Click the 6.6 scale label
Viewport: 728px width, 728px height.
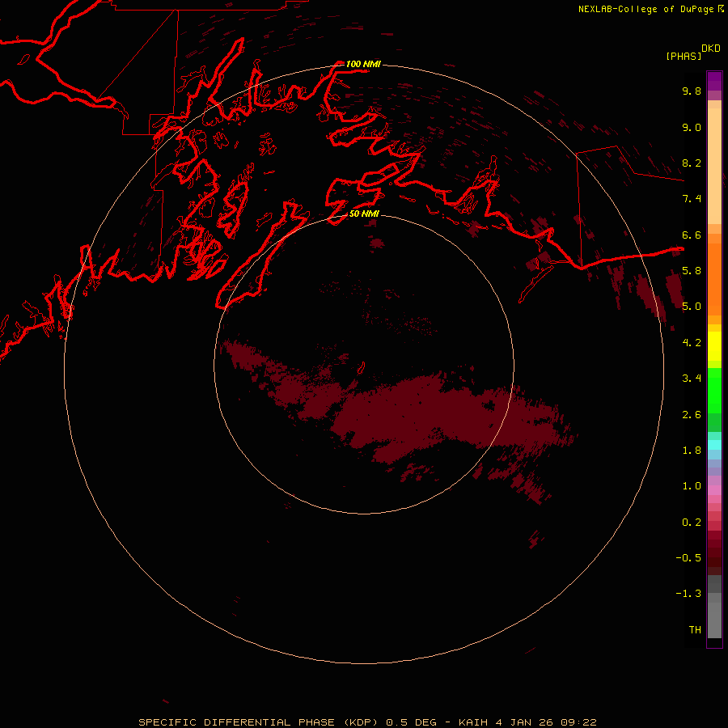tap(692, 235)
